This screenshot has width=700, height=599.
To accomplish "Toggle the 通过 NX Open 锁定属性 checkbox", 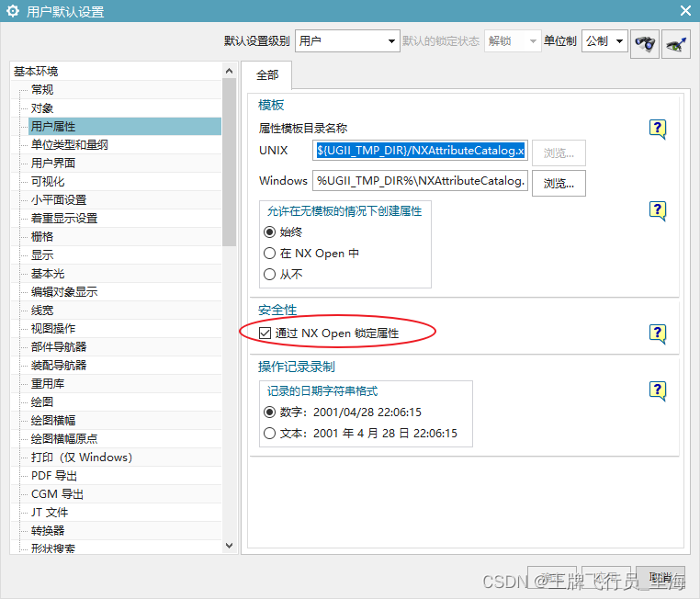I will pyautogui.click(x=265, y=333).
